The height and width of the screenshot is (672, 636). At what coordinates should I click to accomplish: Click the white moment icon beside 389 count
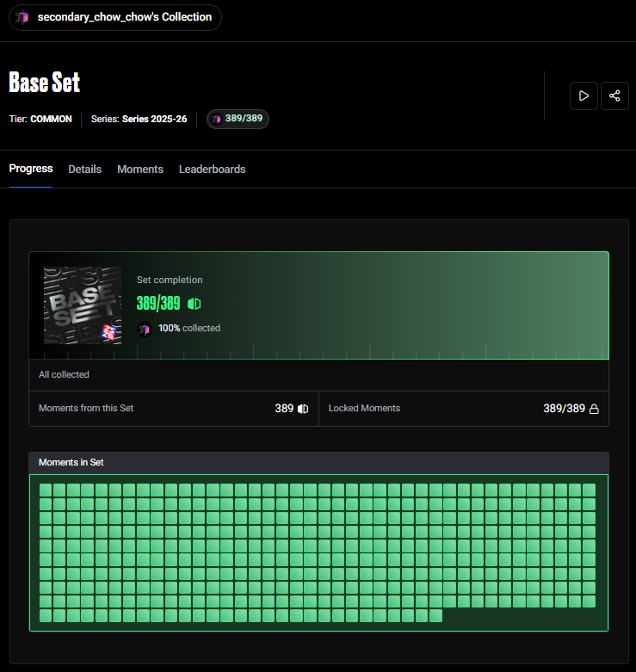coord(303,409)
